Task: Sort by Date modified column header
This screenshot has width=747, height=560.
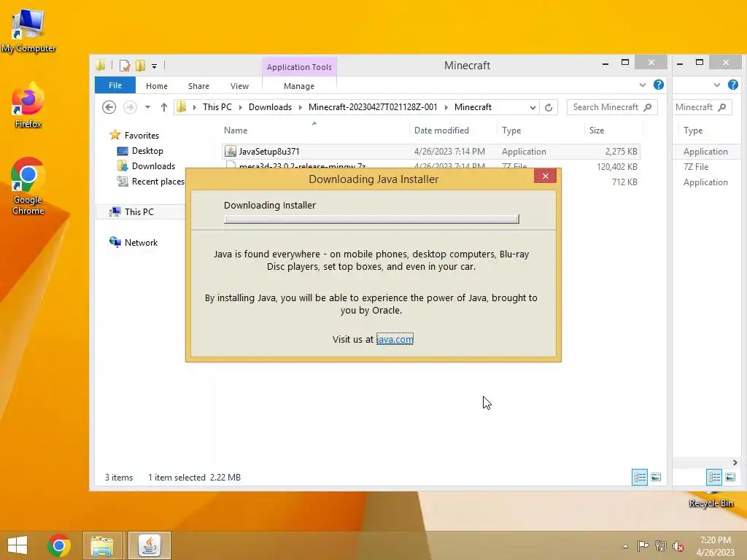Action: (452, 130)
